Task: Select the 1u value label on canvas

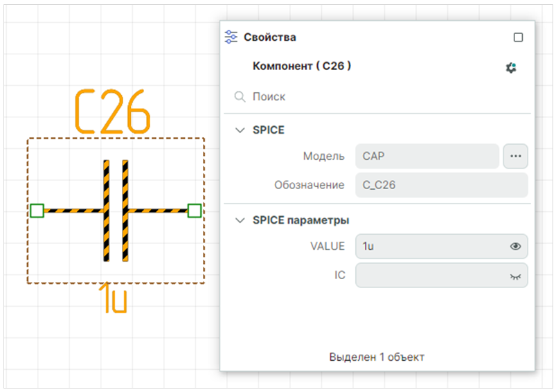Action: click(113, 298)
